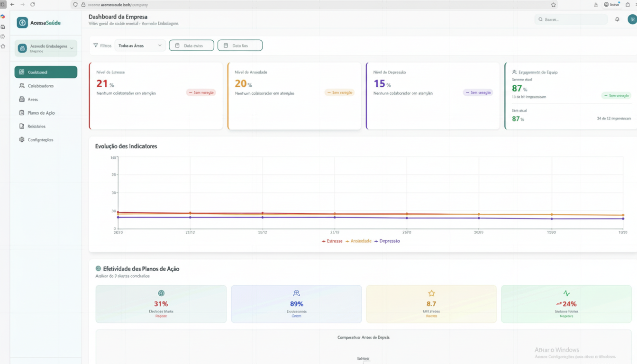Toggle the Depressão series in the chart legend

point(387,241)
